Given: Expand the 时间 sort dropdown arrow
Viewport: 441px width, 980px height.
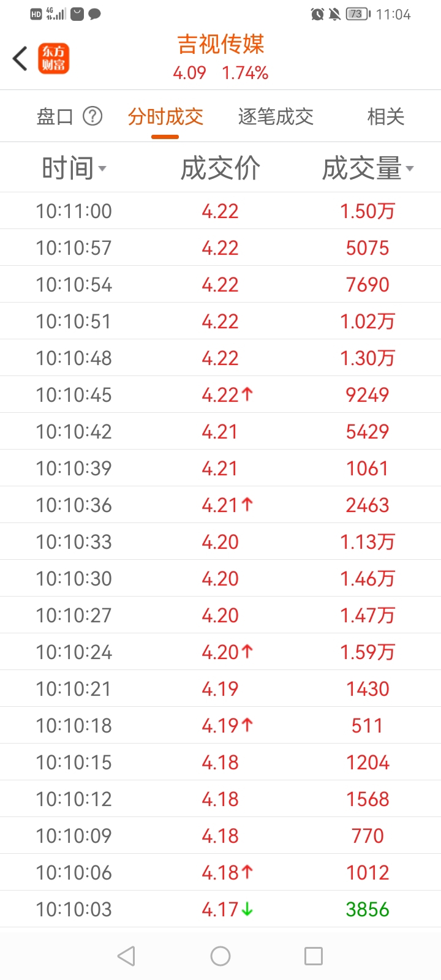Looking at the screenshot, I should point(102,169).
